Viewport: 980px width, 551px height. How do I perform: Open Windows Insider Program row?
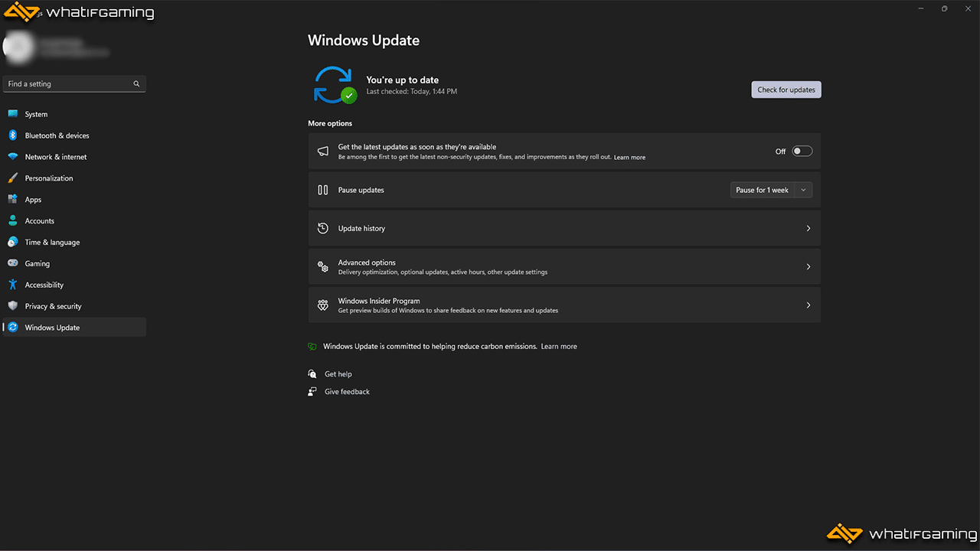(564, 305)
